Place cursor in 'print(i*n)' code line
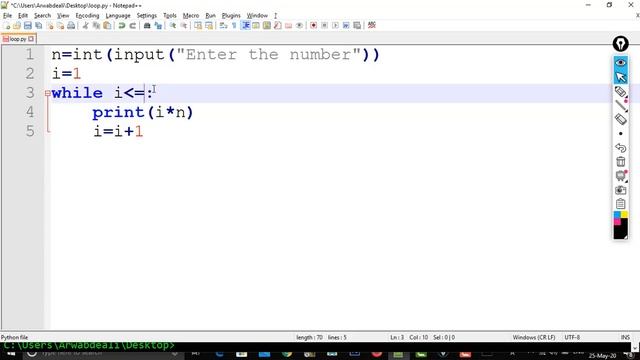This screenshot has height=360, width=640. pos(142,112)
